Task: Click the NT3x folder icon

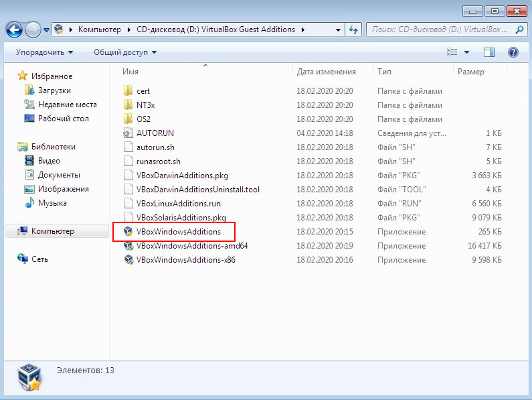Action: point(128,105)
